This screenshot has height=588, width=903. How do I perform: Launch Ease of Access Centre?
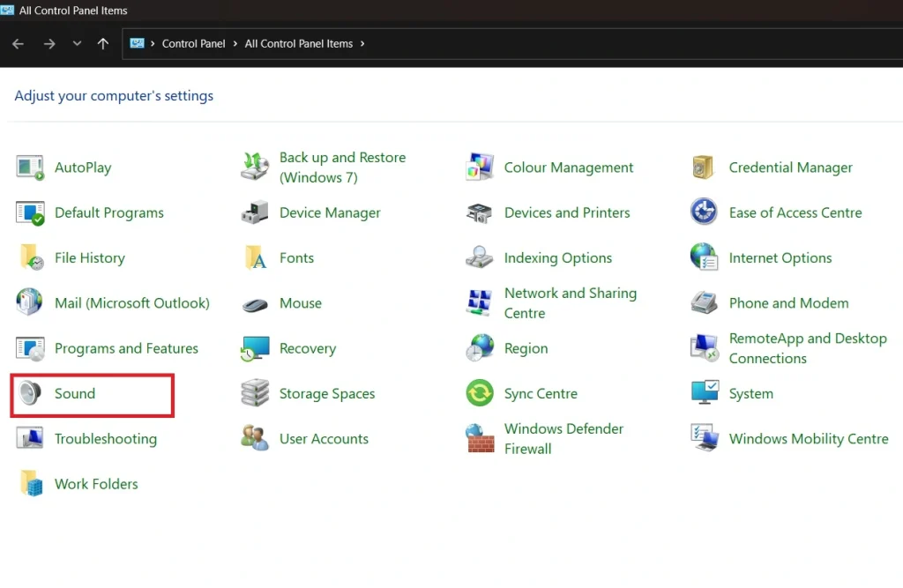(x=795, y=212)
